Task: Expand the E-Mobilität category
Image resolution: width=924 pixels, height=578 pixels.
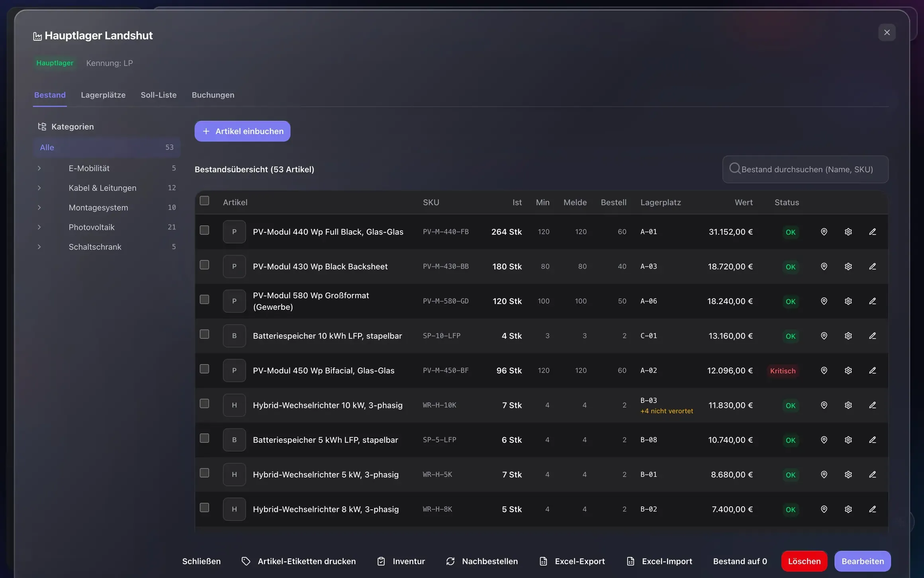Action: [39, 168]
